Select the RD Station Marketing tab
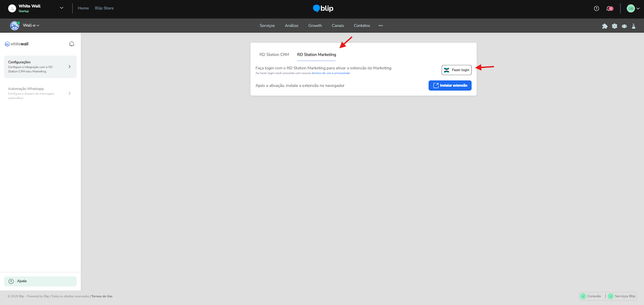The height and width of the screenshot is (305, 644). 316,55
